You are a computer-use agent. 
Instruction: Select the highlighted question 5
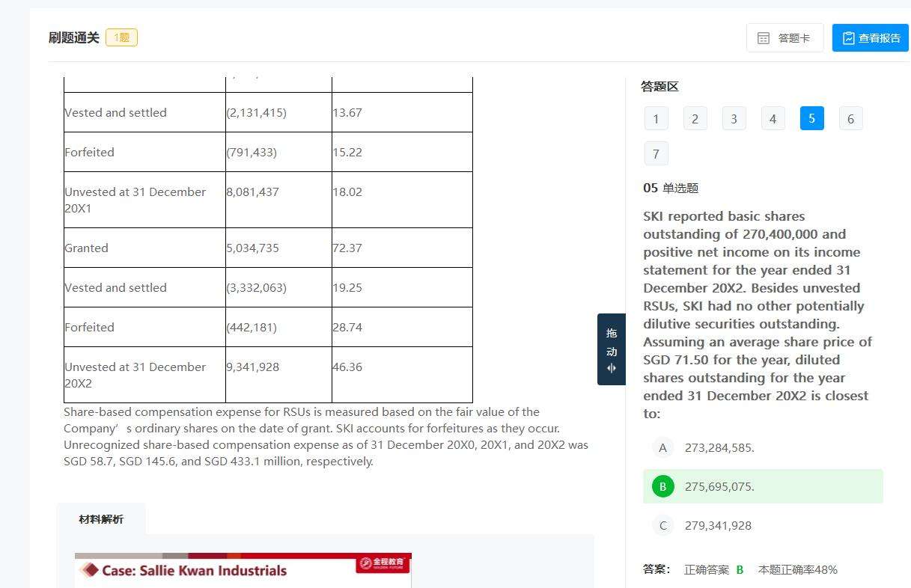(x=811, y=118)
